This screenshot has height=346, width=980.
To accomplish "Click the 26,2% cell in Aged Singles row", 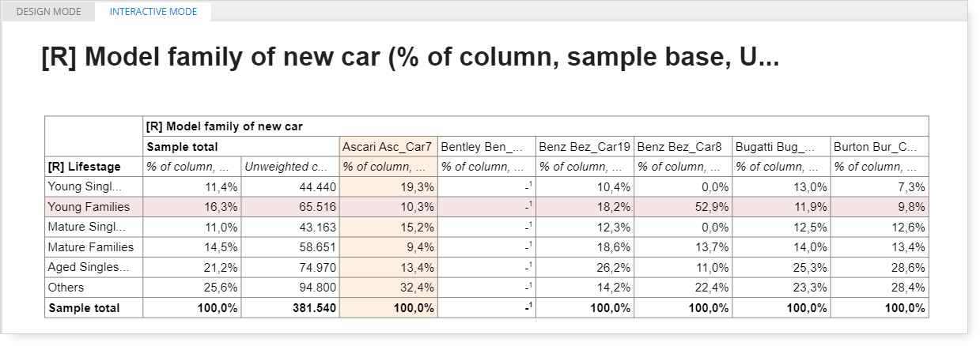I will 585,268.
